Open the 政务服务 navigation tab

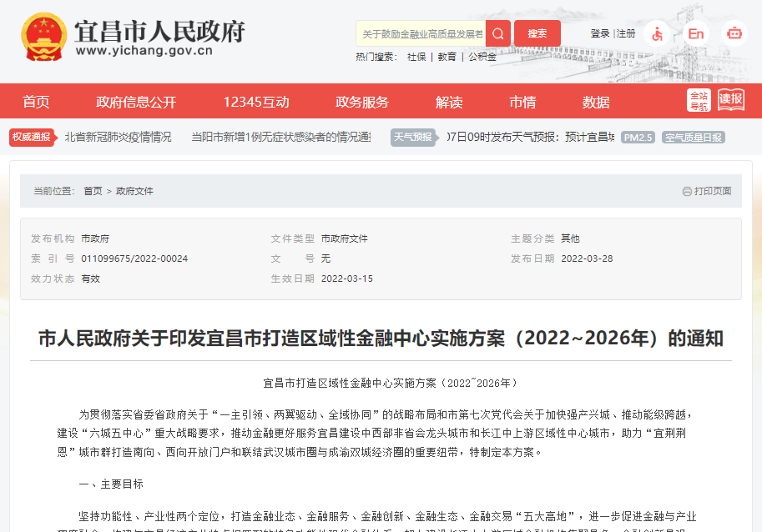coord(362,102)
